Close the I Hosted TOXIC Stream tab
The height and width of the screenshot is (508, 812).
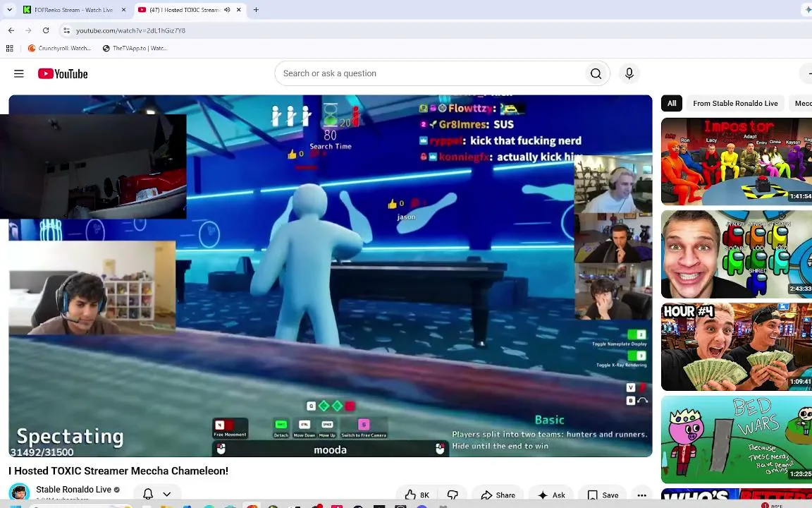click(239, 10)
